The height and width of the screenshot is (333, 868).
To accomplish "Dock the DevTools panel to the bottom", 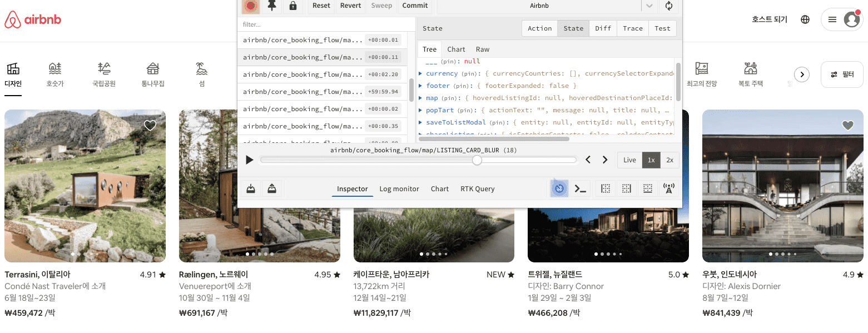I will pyautogui.click(x=648, y=189).
